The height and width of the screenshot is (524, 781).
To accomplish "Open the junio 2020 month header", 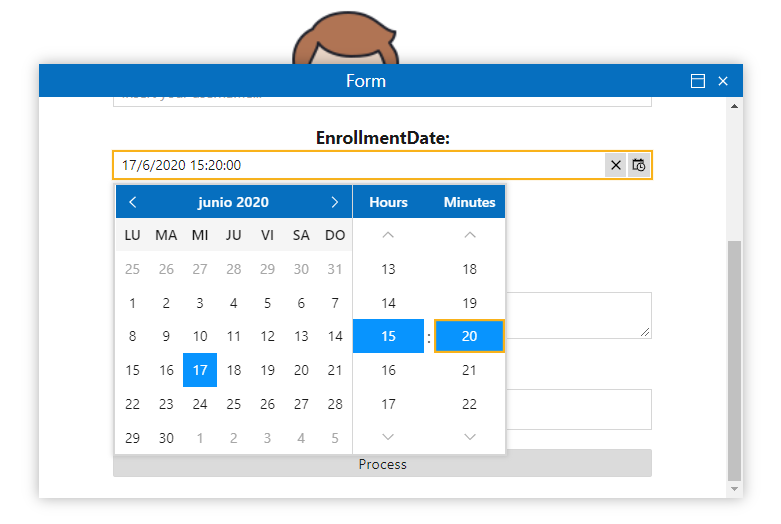I will click(x=233, y=202).
